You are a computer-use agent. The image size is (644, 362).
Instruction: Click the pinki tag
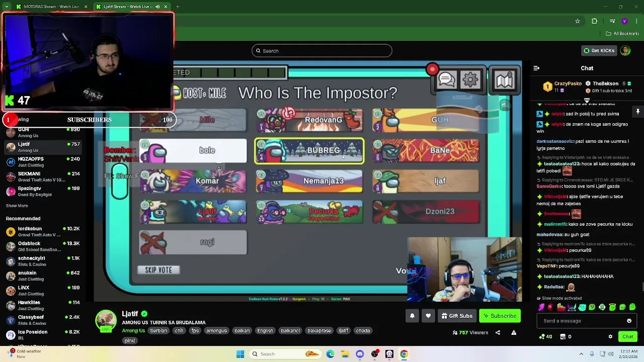tap(130, 340)
